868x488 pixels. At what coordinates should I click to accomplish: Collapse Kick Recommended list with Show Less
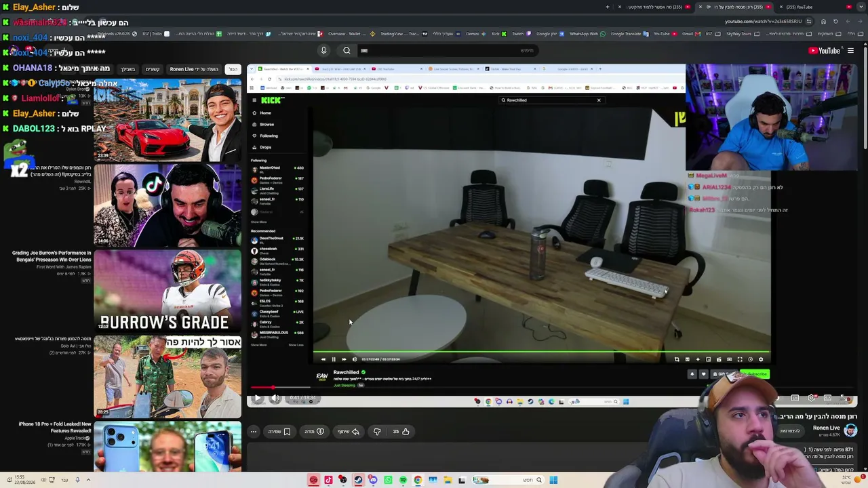click(296, 345)
